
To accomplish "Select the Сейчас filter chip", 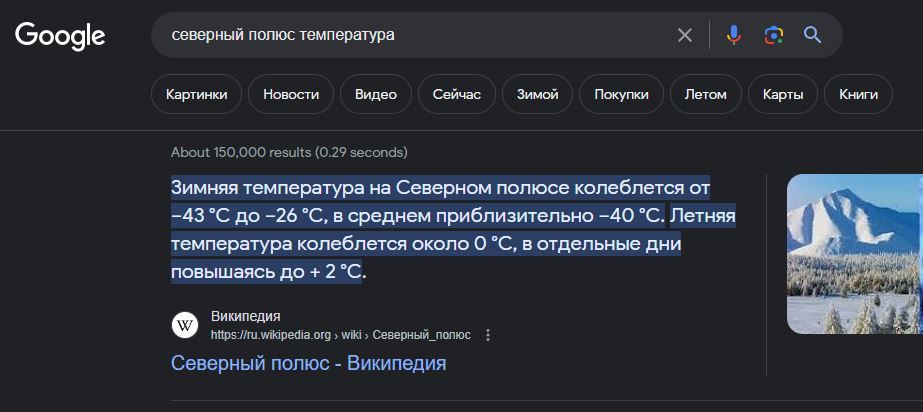I will [457, 95].
